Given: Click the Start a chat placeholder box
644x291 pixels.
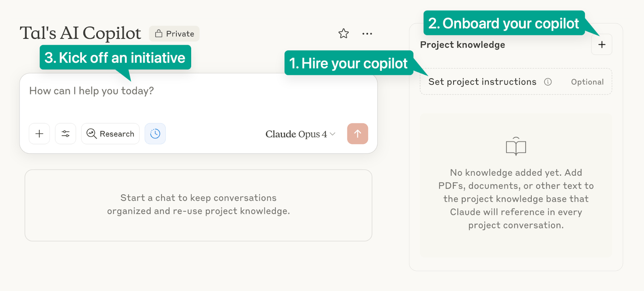Looking at the screenshot, I should click(198, 205).
